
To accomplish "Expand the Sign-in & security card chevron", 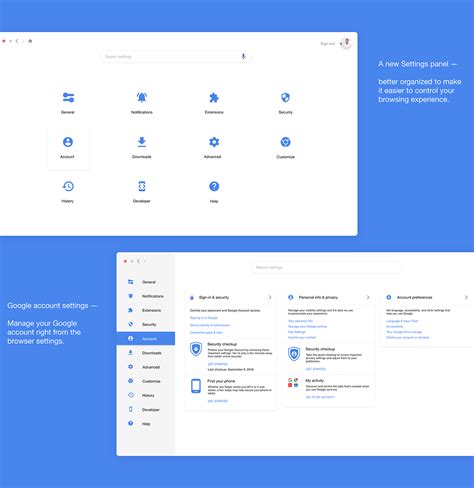I will pos(270,297).
